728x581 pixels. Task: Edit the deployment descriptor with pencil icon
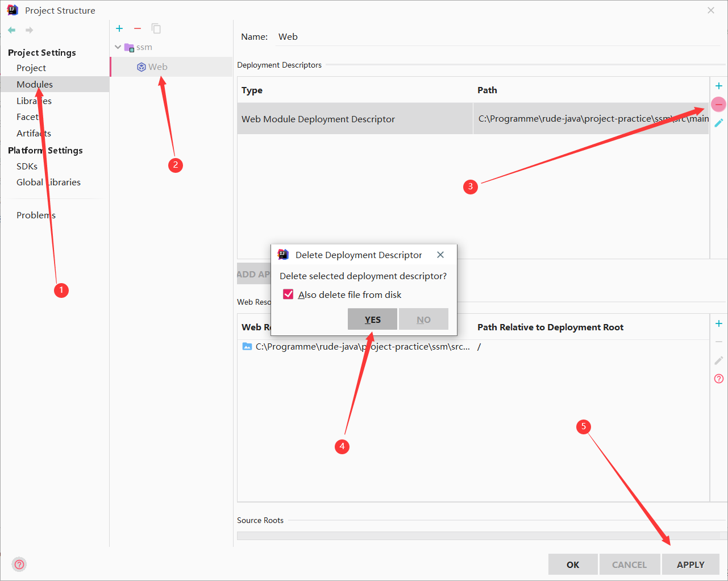click(719, 123)
